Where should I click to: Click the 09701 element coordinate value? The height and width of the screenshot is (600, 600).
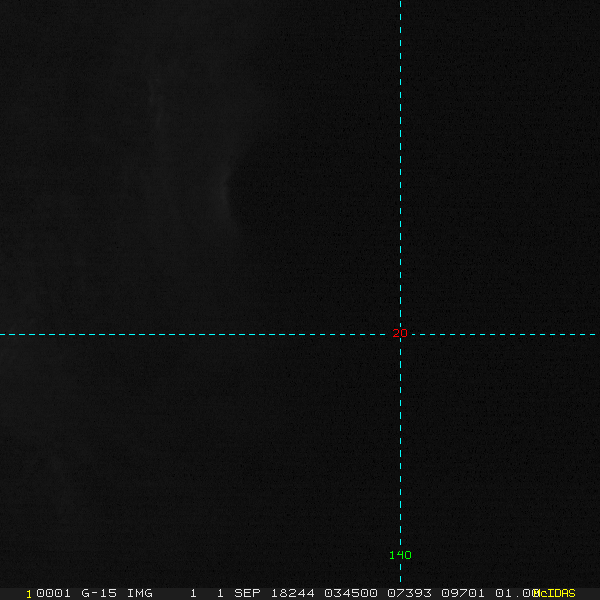(464, 593)
